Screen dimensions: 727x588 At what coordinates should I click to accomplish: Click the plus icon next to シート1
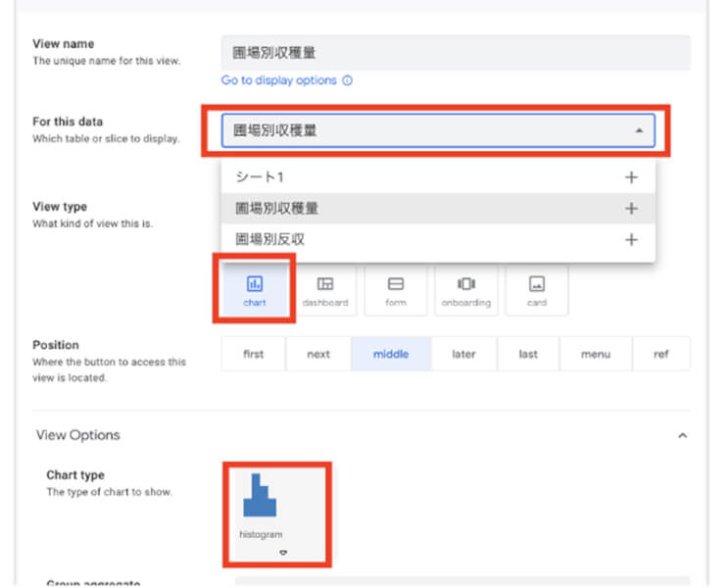[631, 177]
